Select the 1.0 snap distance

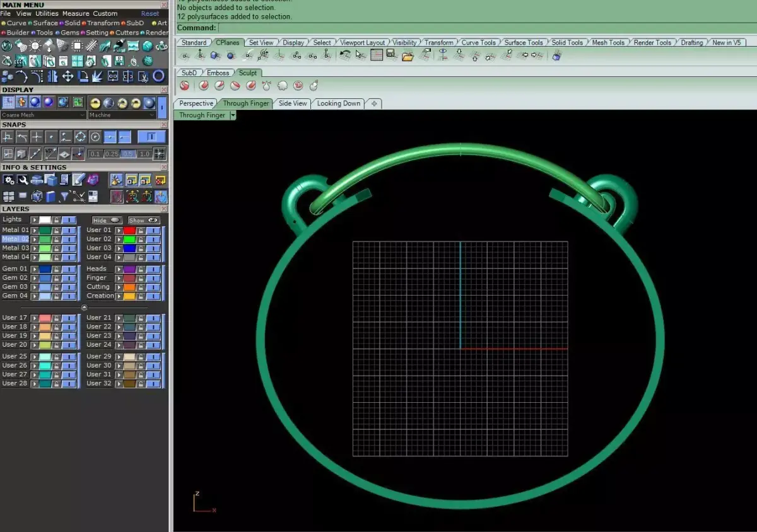click(x=144, y=154)
